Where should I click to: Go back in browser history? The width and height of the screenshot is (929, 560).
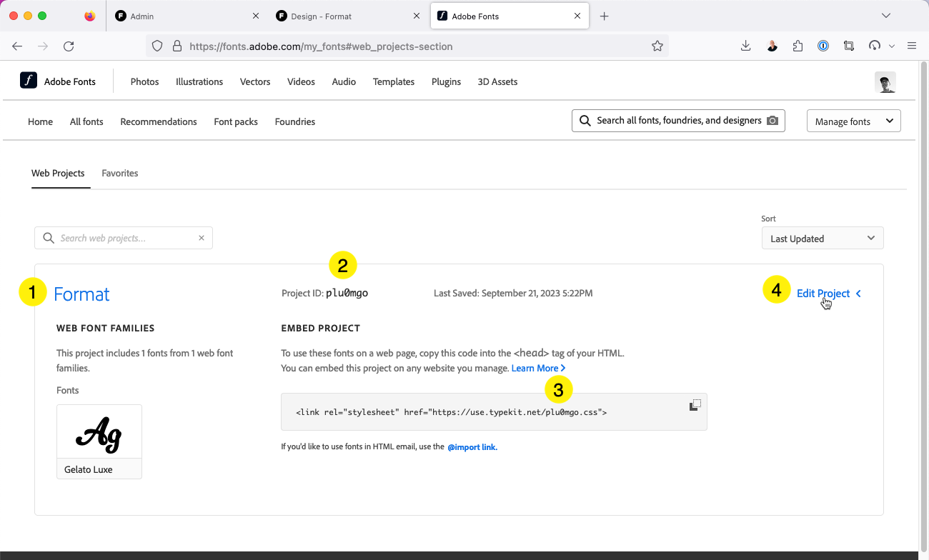point(17,46)
